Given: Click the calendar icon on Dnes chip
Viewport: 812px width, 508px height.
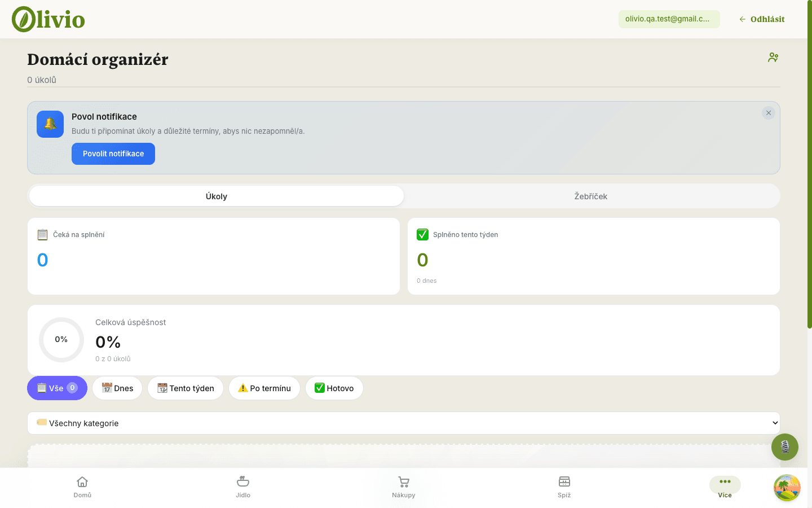Looking at the screenshot, I should [107, 388].
